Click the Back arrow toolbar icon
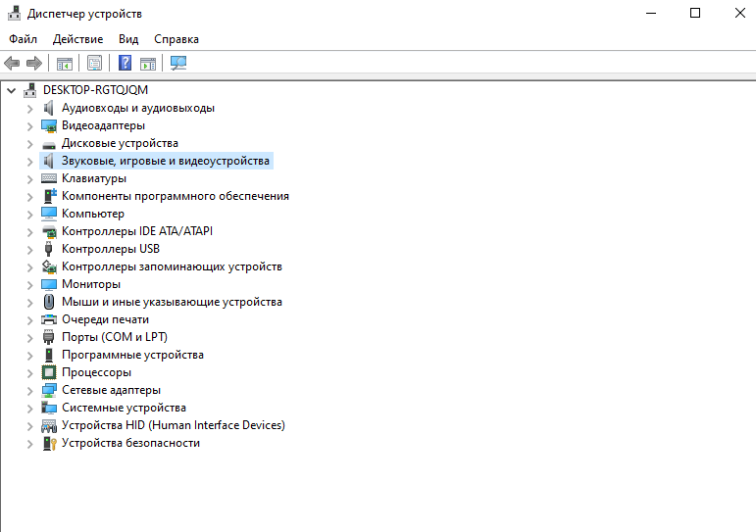 (12, 63)
